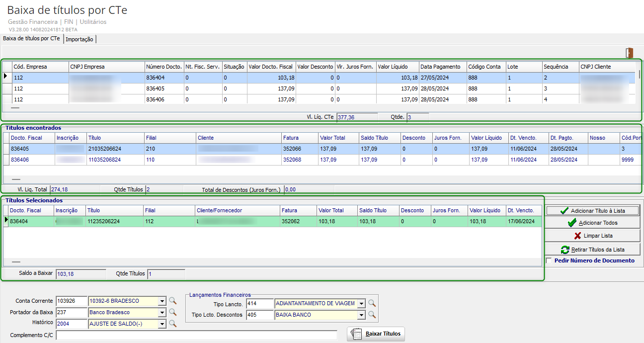Viewport: 644px width, 343px height.
Task: Expand the Portador da Baixa dropdown
Action: point(162,312)
